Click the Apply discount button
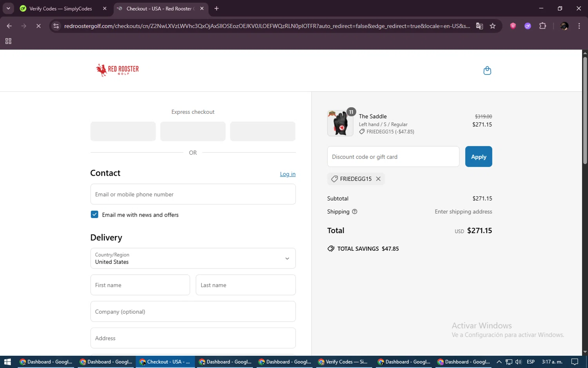Screen dimensions: 588x368 (479, 157)
